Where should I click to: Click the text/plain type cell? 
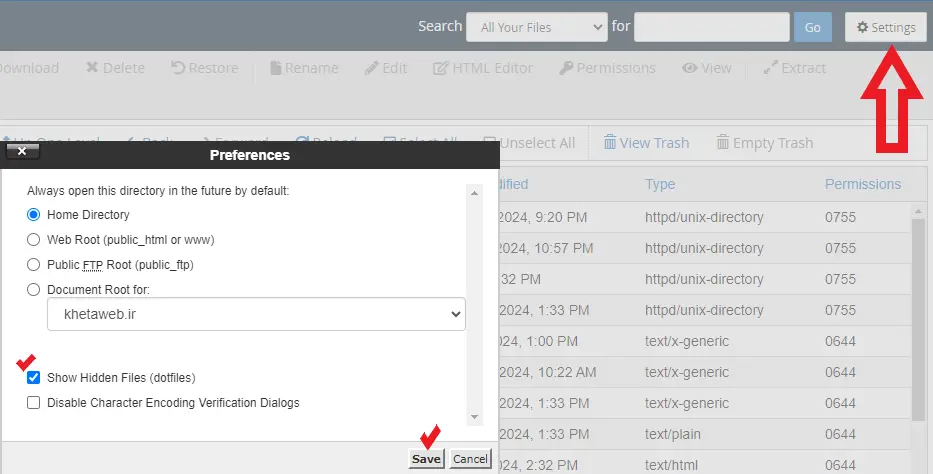[672, 434]
